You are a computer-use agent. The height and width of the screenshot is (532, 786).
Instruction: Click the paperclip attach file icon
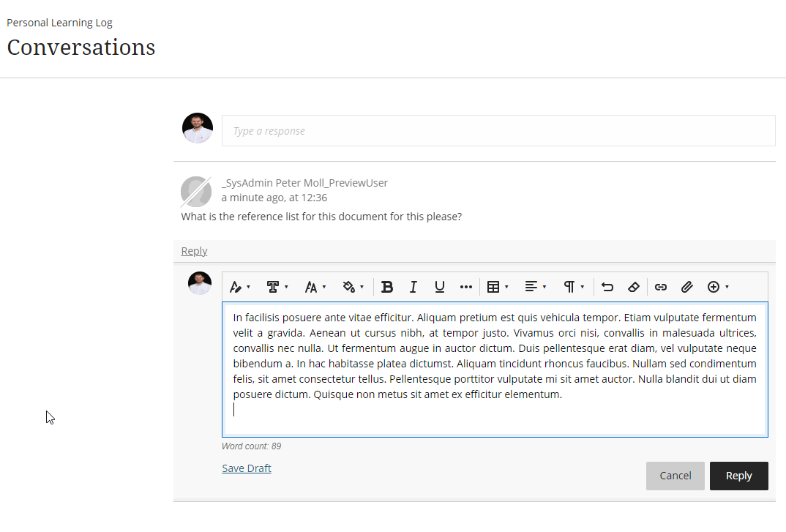coord(687,287)
